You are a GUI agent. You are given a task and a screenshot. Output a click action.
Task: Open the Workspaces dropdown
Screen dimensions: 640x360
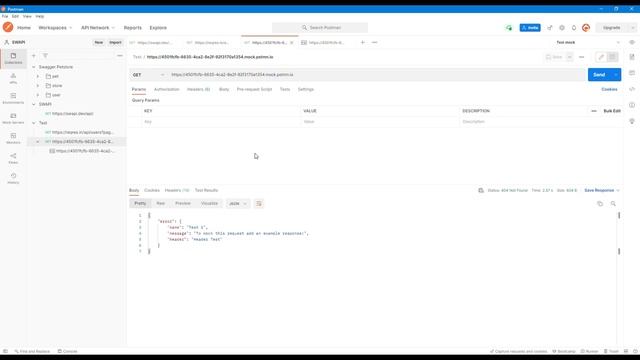click(x=55, y=28)
